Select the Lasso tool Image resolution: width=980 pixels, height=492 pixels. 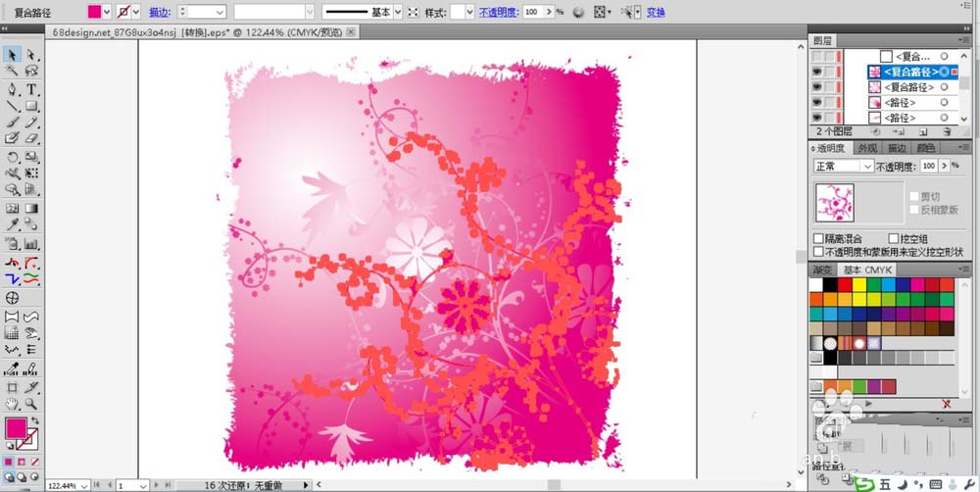[x=31, y=71]
